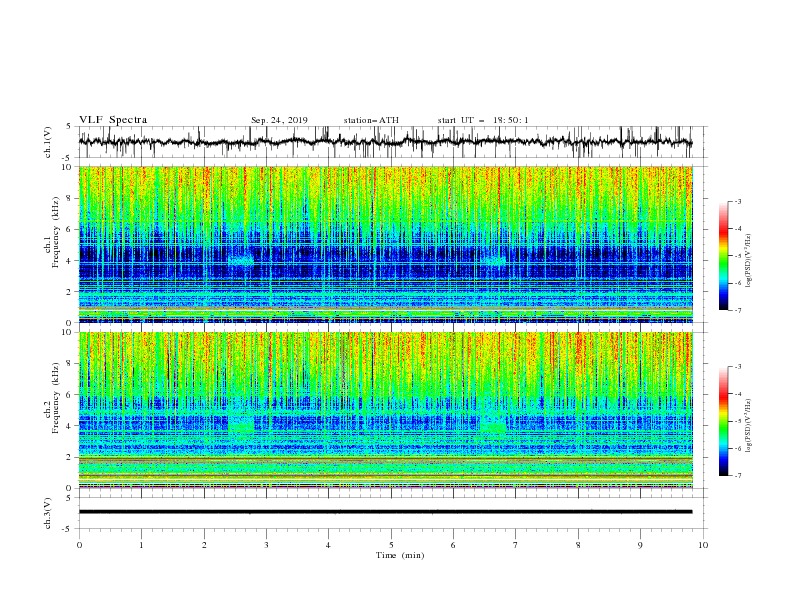The image size is (792, 612).
Task: Select the date "Sep. 24, 2019"
Action: (279, 120)
